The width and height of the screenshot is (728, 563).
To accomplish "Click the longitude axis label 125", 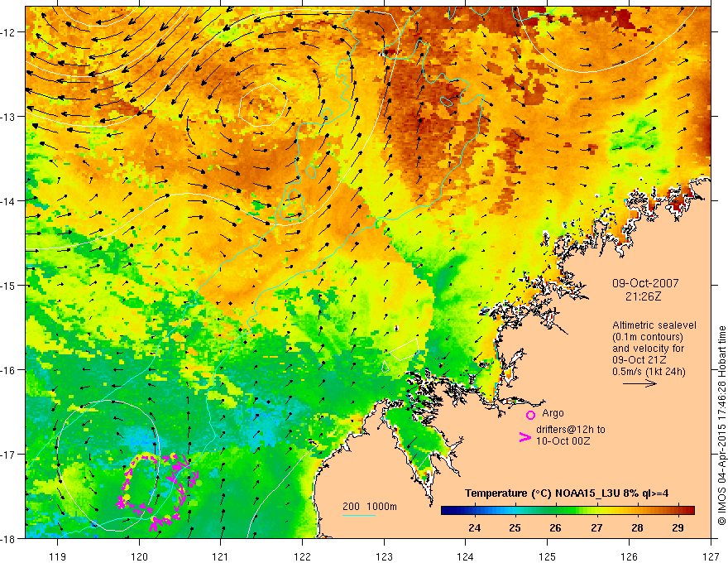I will pos(548,556).
